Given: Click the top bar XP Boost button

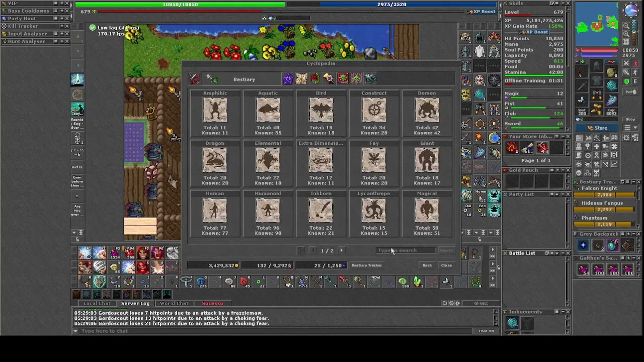Looking at the screenshot, I should point(481,12).
